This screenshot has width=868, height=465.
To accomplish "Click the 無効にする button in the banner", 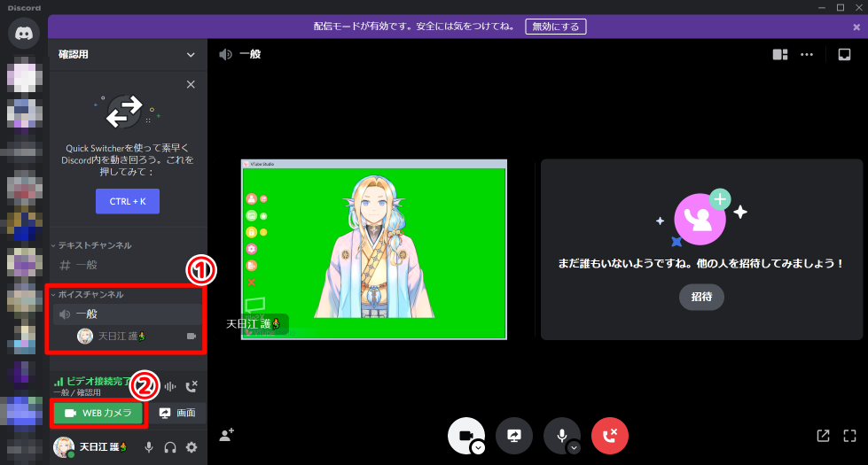I will pyautogui.click(x=555, y=27).
